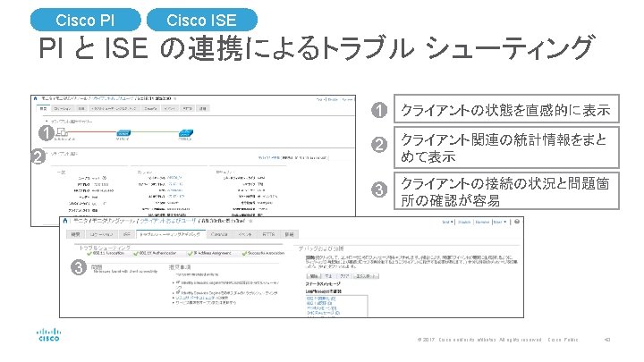
Task: Click client device icon in topology view
Action: click(62, 132)
